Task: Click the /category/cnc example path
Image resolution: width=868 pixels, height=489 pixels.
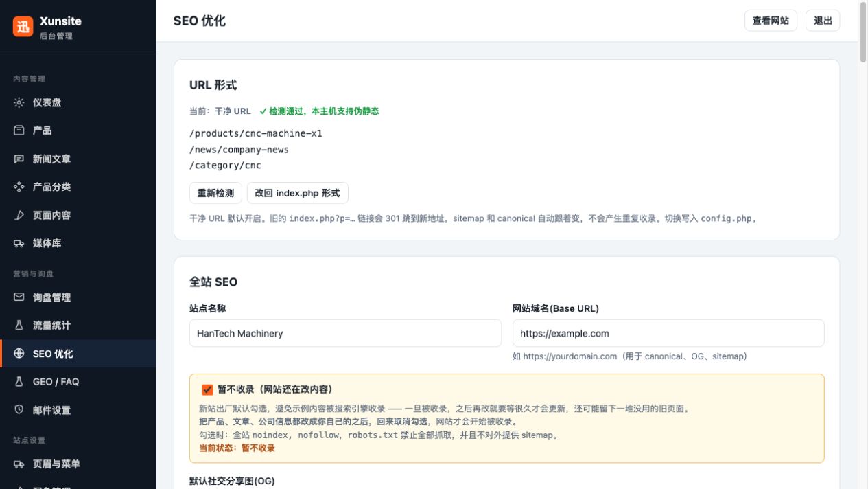Action: 225,165
